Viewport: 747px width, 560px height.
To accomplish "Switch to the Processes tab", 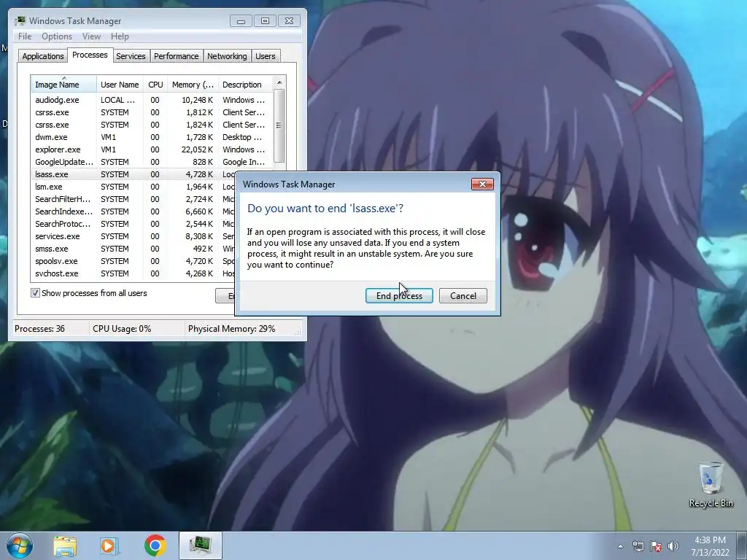I will (x=90, y=55).
